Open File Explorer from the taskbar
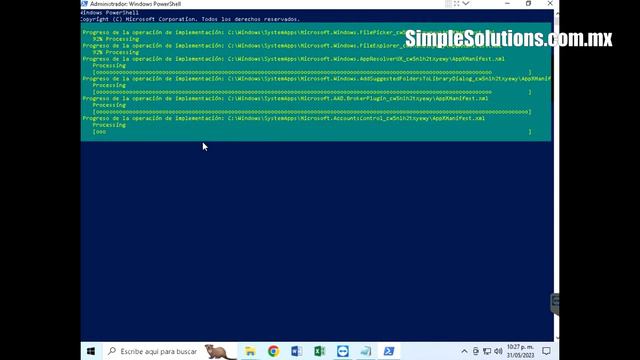Viewport: 640px width, 360px height. click(250, 351)
